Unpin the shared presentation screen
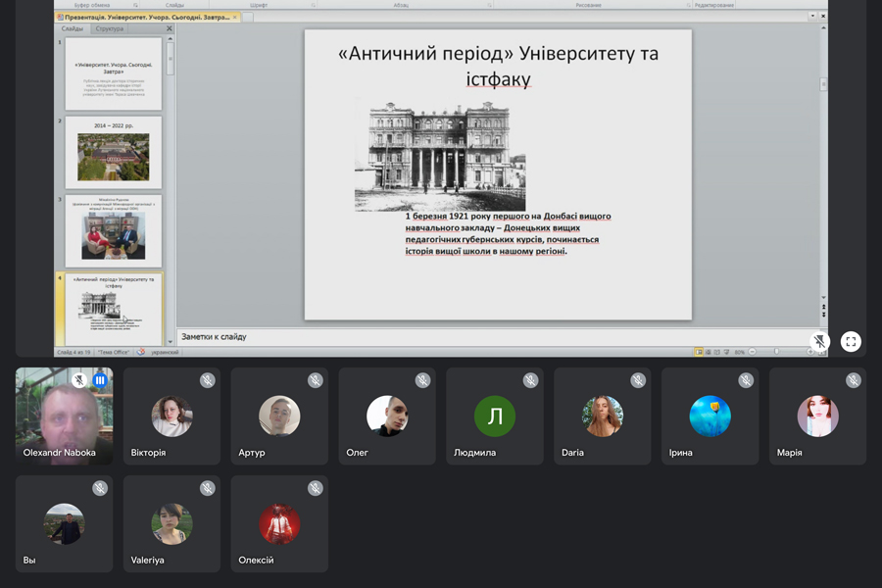882x588 pixels. point(820,341)
